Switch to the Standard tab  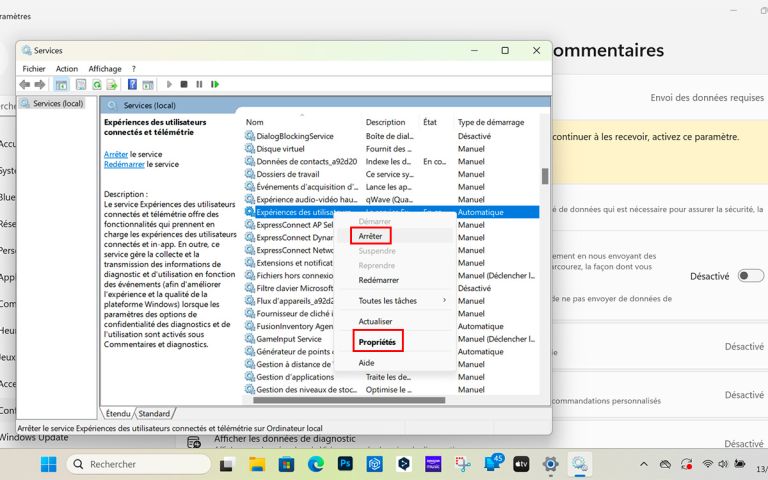(x=154, y=413)
